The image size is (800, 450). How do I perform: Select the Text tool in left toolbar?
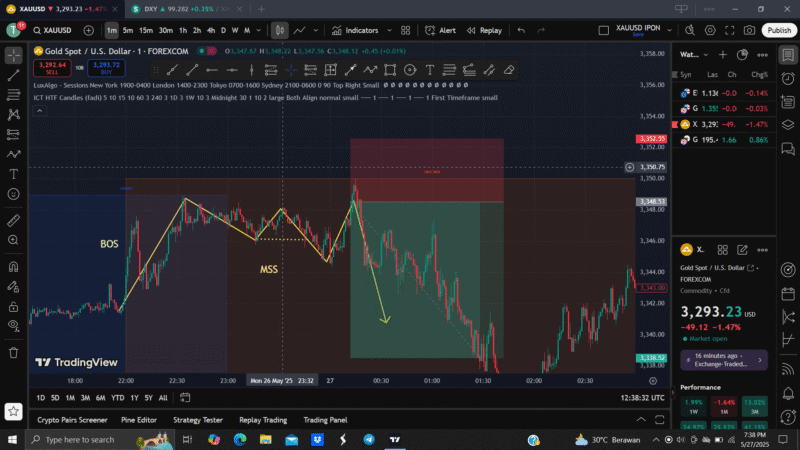coord(14,175)
